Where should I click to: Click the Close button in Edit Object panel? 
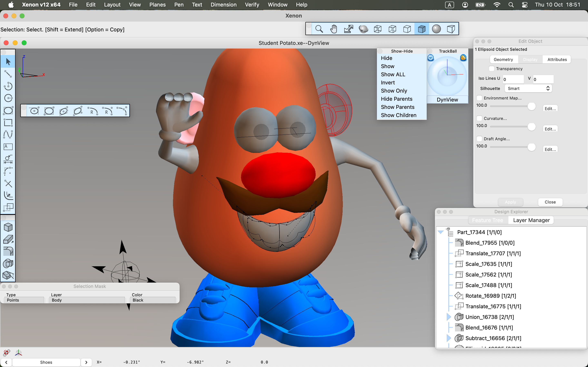550,202
